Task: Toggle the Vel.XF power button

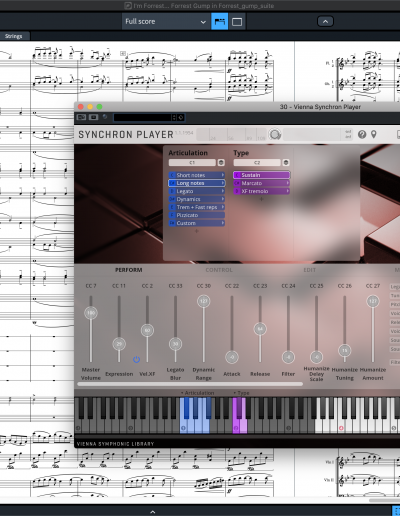Action: click(136, 359)
